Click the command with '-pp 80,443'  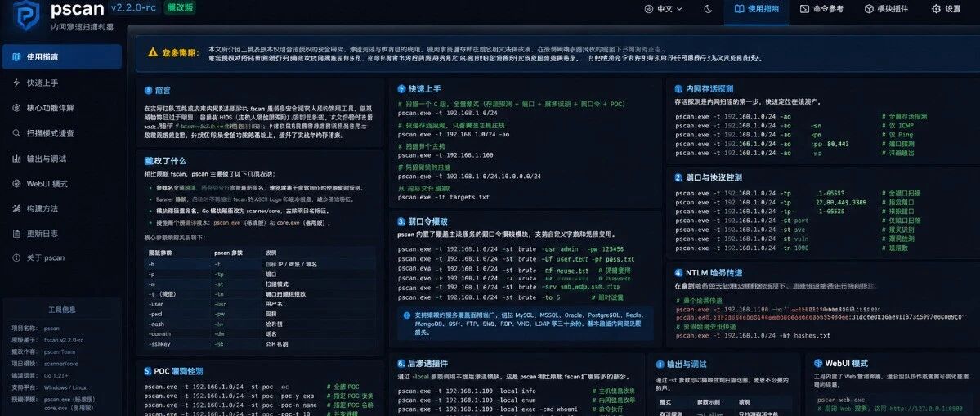pyautogui.click(x=762, y=144)
